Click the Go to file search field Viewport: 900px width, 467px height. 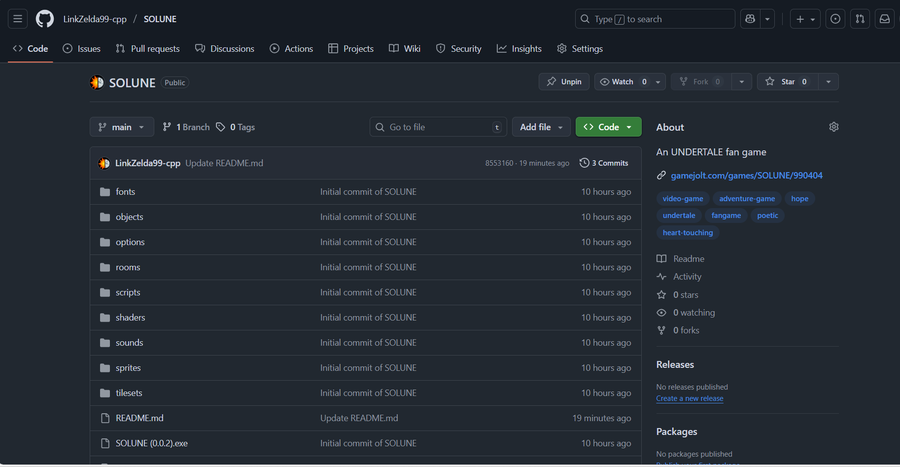[438, 127]
